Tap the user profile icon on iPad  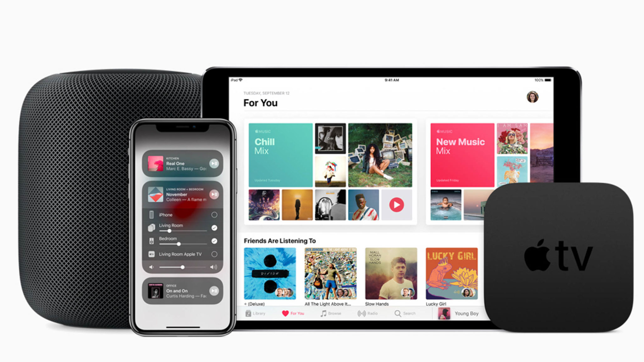coord(533,96)
